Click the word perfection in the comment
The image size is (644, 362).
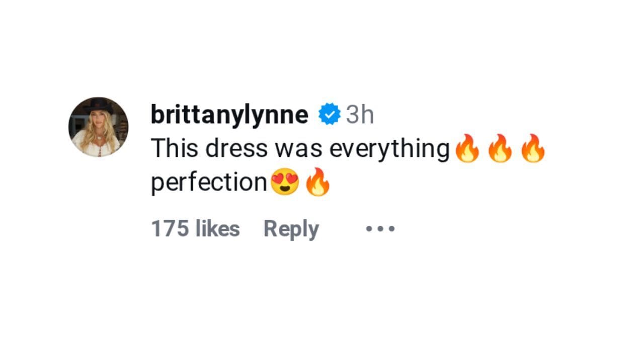click(x=209, y=183)
